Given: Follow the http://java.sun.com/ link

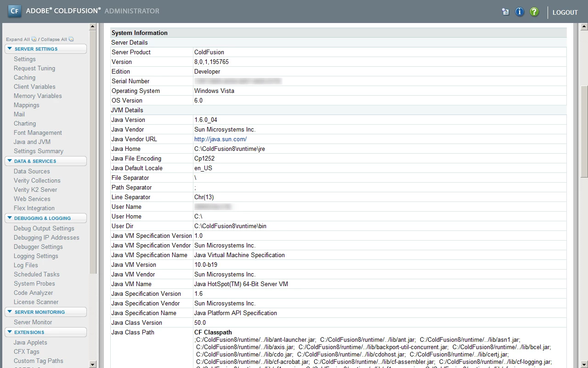Looking at the screenshot, I should click(x=220, y=139).
